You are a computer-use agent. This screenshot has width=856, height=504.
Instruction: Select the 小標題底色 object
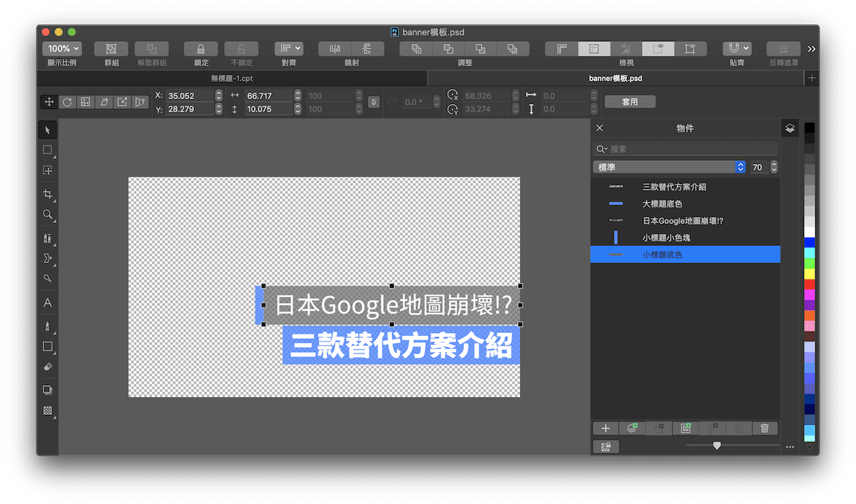[685, 254]
